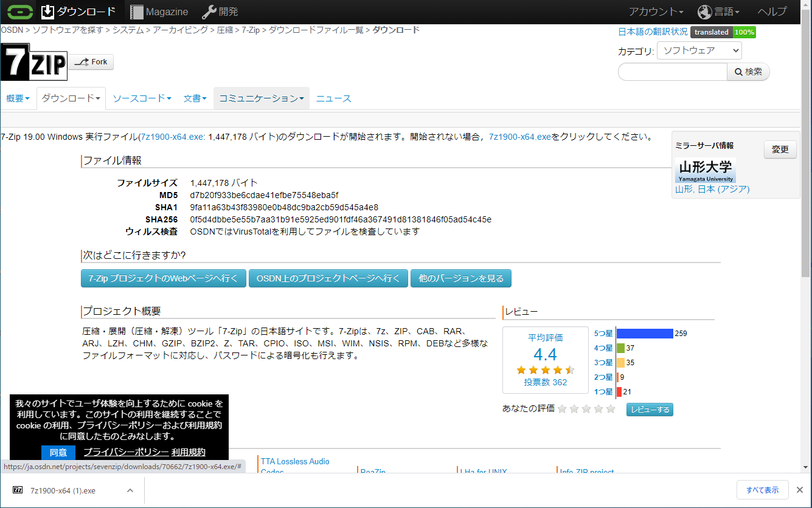
Task: Rate four stars in あなたの評価
Action: 599,409
